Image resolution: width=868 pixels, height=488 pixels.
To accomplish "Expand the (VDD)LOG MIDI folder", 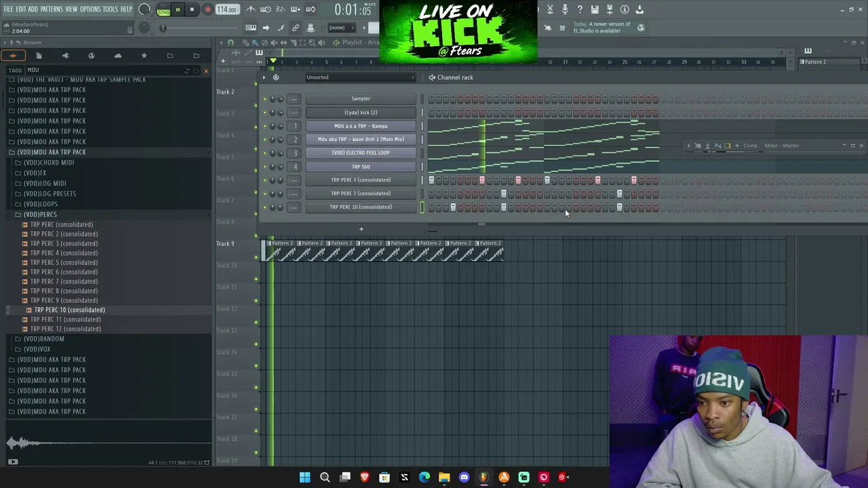I will [45, 183].
